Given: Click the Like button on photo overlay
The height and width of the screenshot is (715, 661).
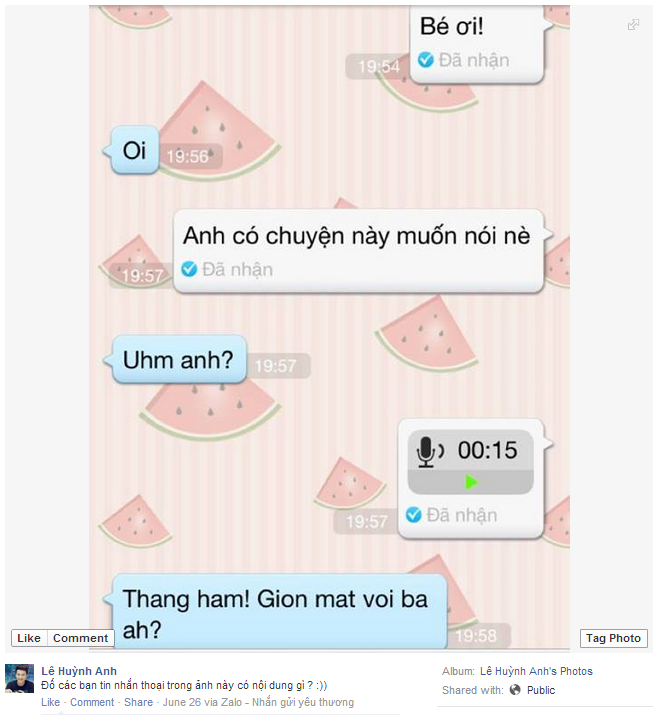Looking at the screenshot, I should click(x=29, y=638).
